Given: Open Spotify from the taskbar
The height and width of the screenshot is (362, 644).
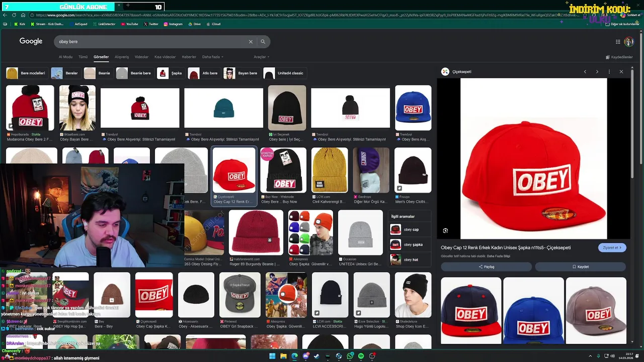Looking at the screenshot, I should point(361,356).
